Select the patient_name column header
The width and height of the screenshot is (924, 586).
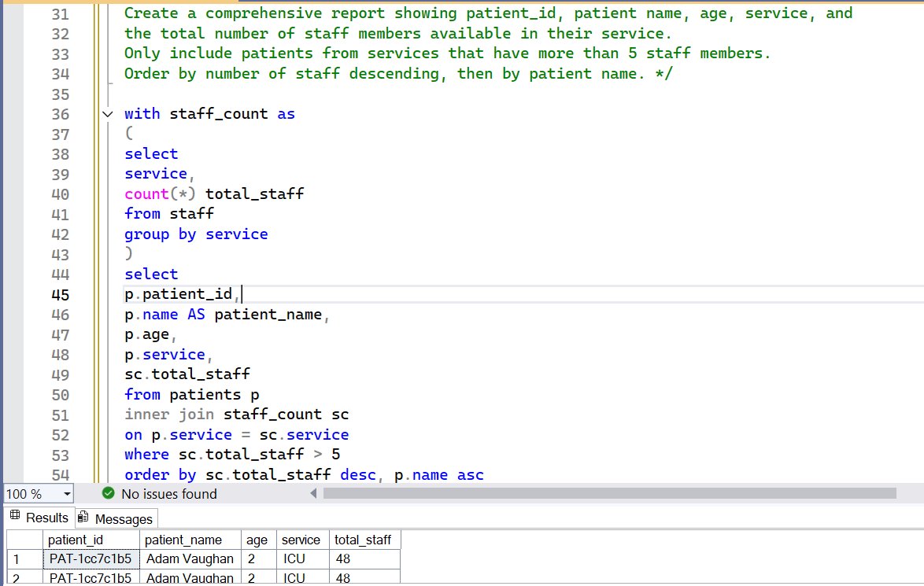(x=190, y=540)
